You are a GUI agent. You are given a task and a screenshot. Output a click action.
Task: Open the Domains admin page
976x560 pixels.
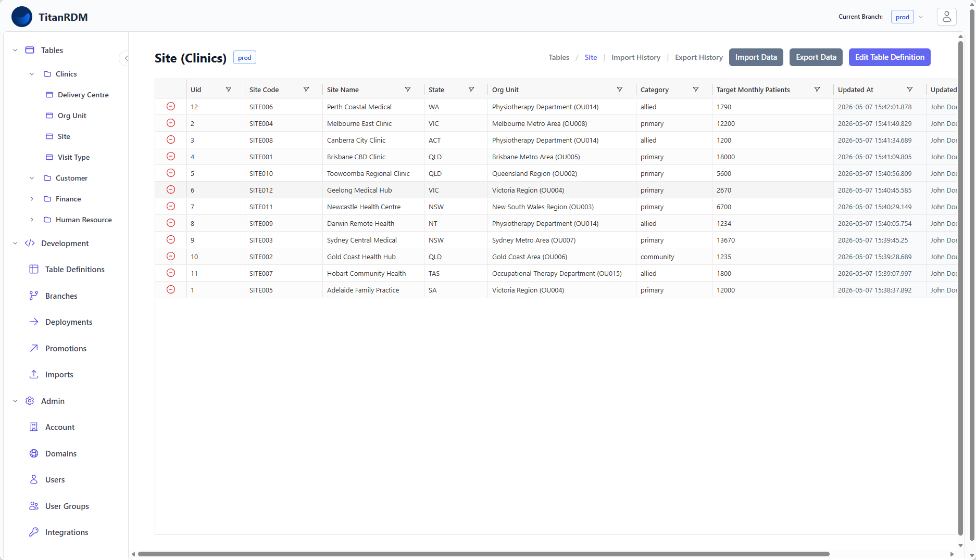pos(53,453)
